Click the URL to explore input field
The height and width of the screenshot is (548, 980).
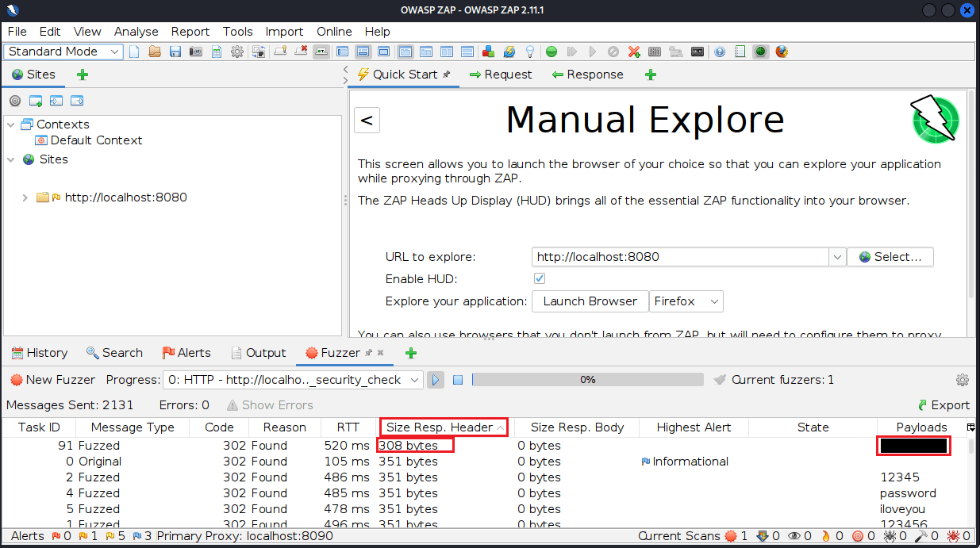click(680, 257)
